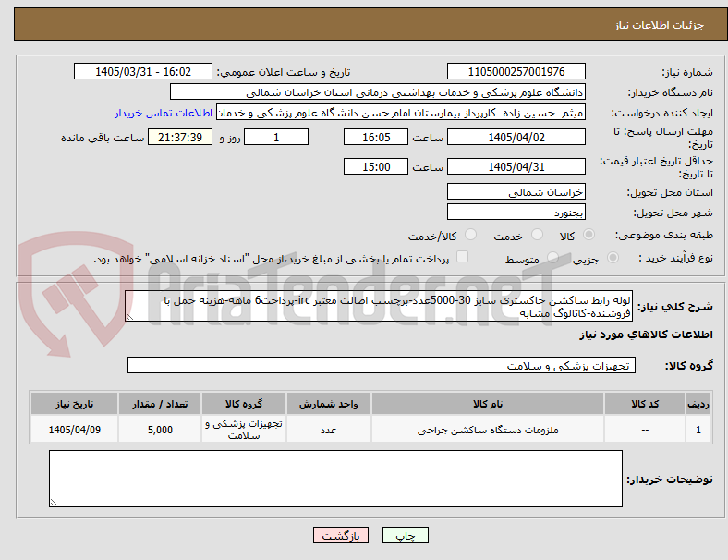
Task: Click the ردیف column header
Action: [698, 404]
